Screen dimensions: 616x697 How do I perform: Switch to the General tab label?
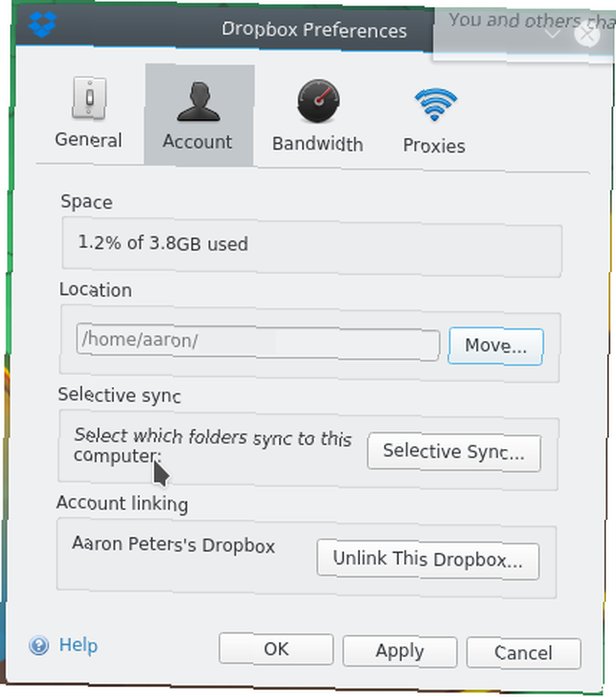tap(88, 140)
